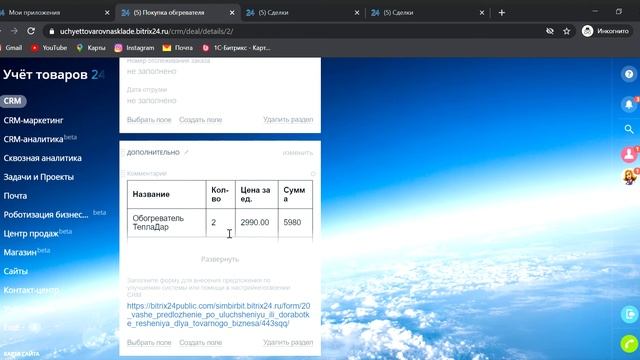Image resolution: width=640 pixels, height=360 pixels.
Task: Click Создать поле in the upper section
Action: 200,120
